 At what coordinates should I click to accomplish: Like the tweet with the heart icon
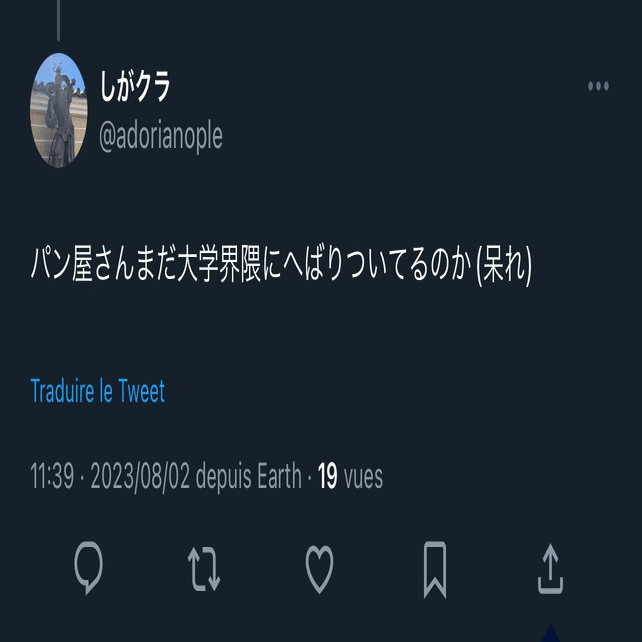(x=319, y=569)
